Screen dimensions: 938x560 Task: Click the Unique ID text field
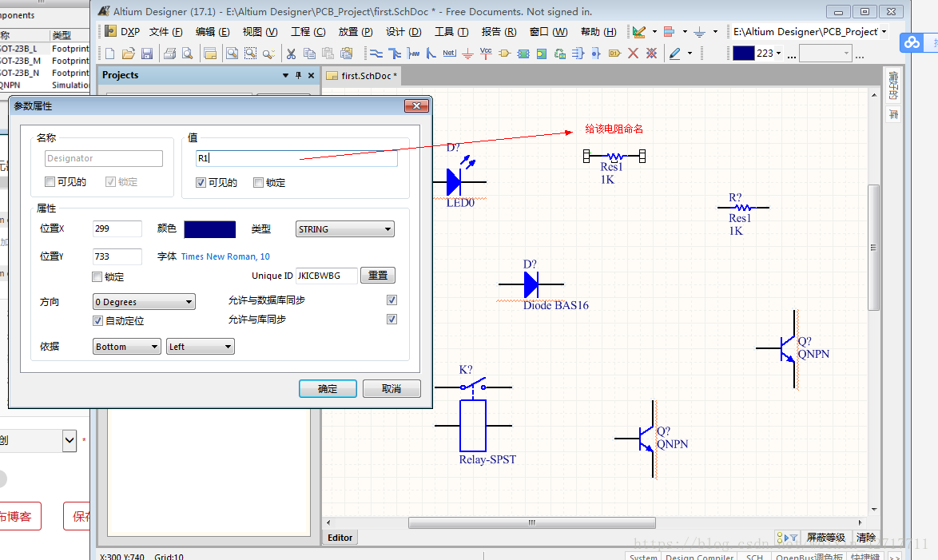327,276
